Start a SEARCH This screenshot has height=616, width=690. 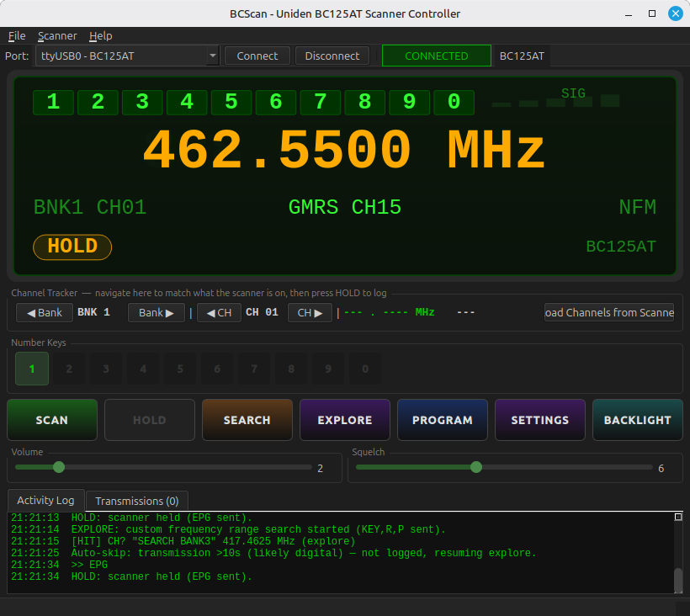[247, 420]
